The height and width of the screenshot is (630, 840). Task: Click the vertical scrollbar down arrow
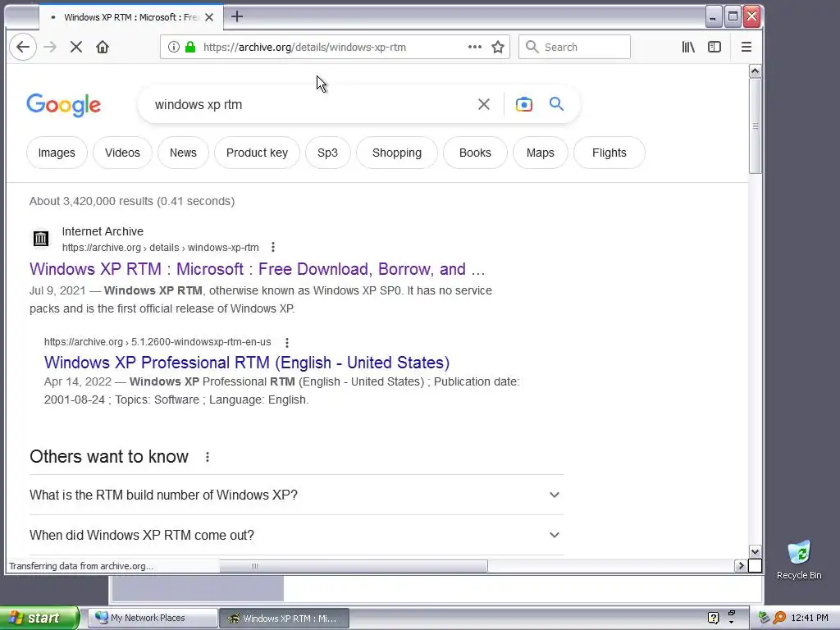click(755, 552)
